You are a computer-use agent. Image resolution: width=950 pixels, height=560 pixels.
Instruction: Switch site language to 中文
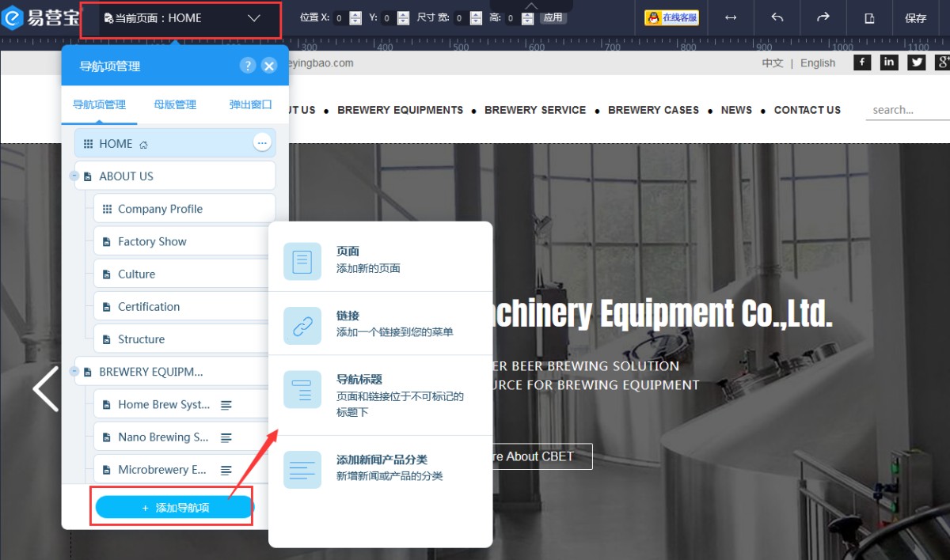773,63
